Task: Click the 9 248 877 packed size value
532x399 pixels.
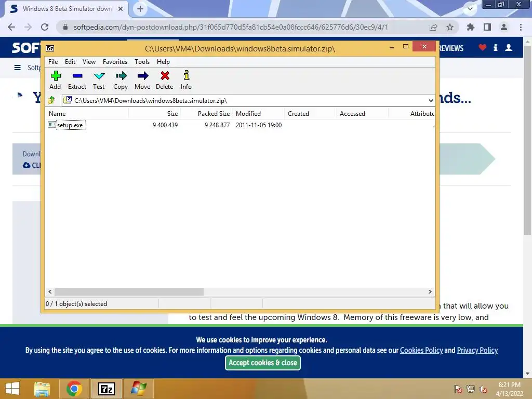Action: [x=217, y=125]
